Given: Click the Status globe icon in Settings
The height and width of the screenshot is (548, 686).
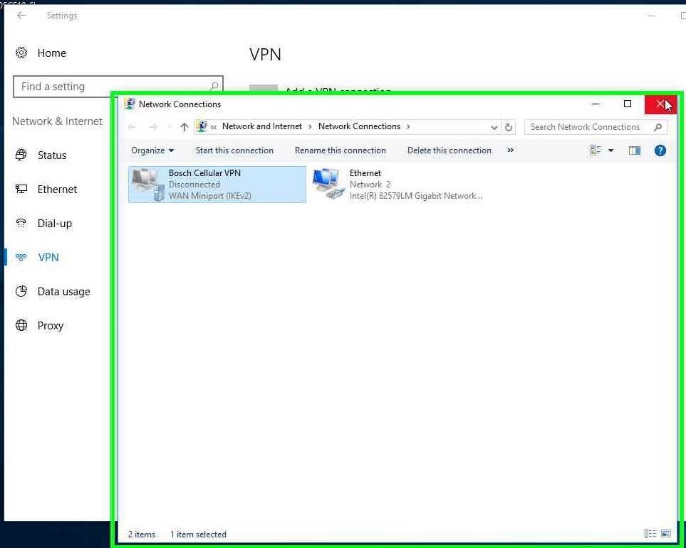Looking at the screenshot, I should point(21,155).
